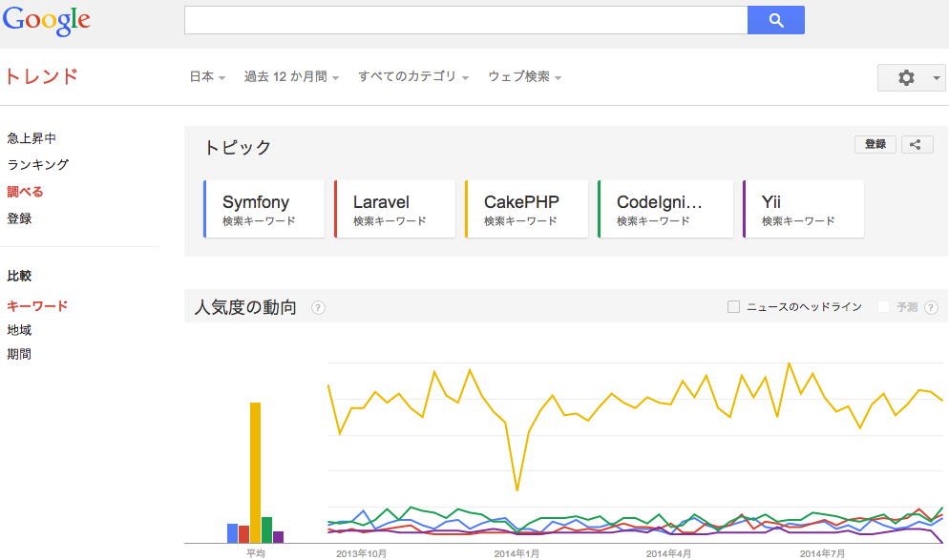
Task: Open the 過去 12 か月間 time range dropdown
Action: click(x=291, y=77)
